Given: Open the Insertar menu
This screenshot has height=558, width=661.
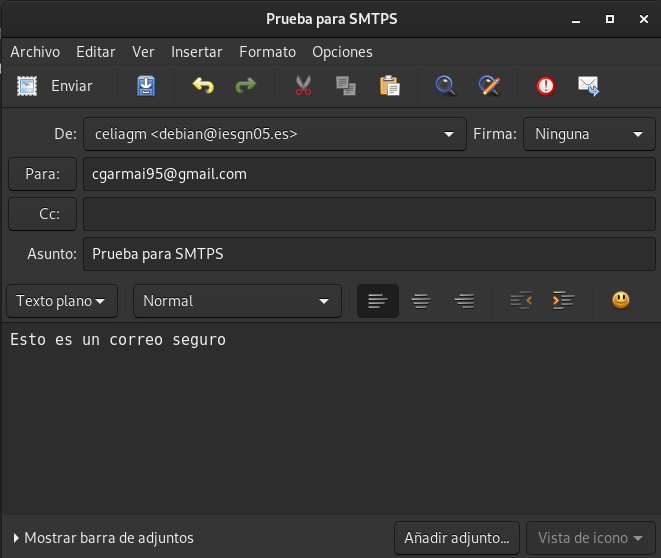Looking at the screenshot, I should click(x=197, y=52).
